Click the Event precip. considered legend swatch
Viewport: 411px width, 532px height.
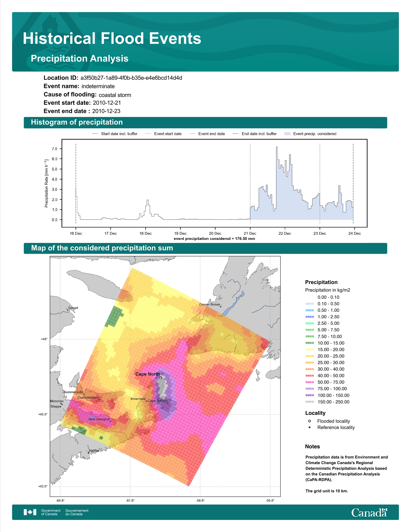click(x=288, y=134)
